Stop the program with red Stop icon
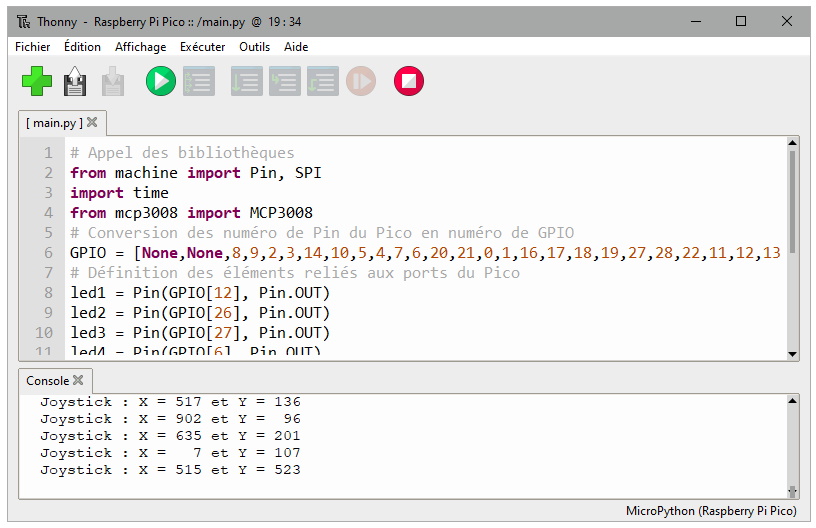 [x=408, y=81]
